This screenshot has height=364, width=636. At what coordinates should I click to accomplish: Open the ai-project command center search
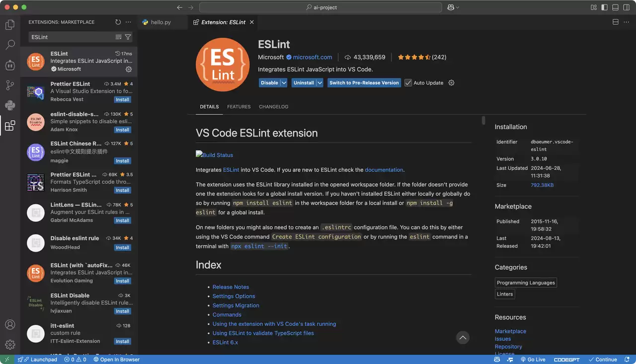coord(320,7)
